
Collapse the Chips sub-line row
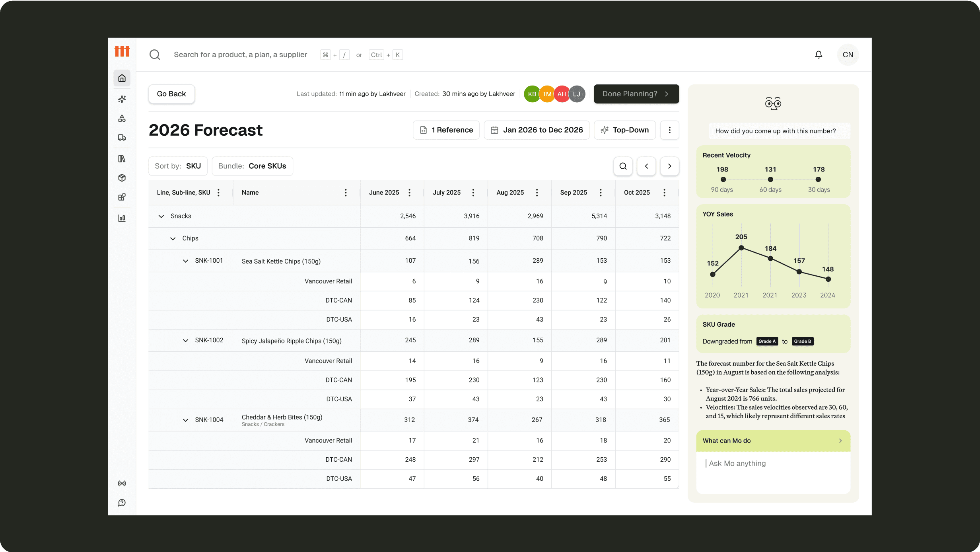coord(173,238)
